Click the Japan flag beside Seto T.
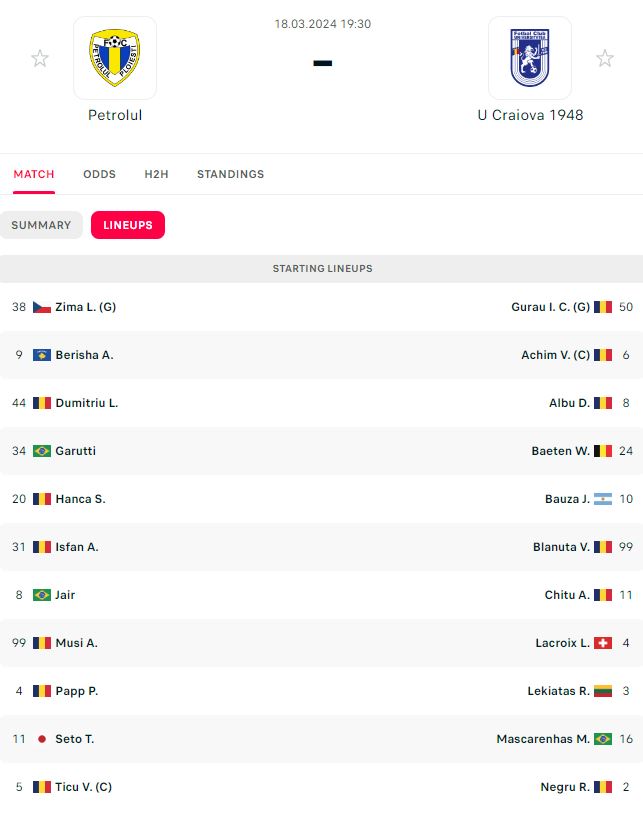 (x=42, y=739)
